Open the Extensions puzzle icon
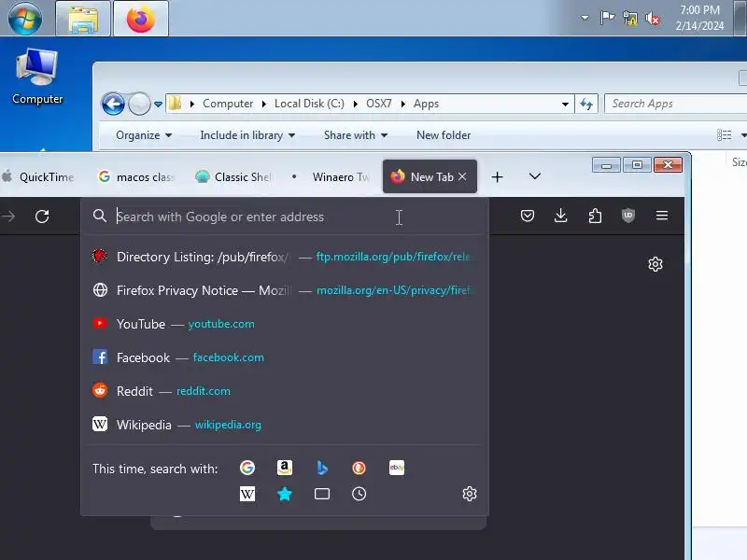Viewport: 747px width, 560px height. point(595,216)
